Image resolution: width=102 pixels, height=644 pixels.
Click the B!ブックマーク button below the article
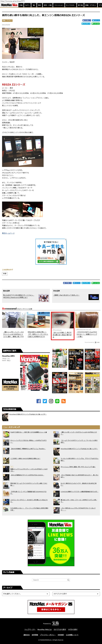pyautogui.click(x=86, y=283)
